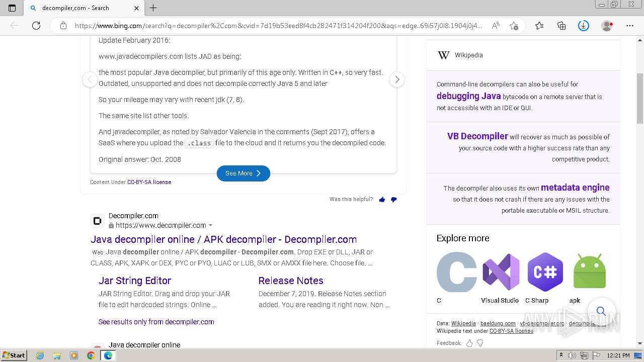Go to previous answer card

point(90,79)
